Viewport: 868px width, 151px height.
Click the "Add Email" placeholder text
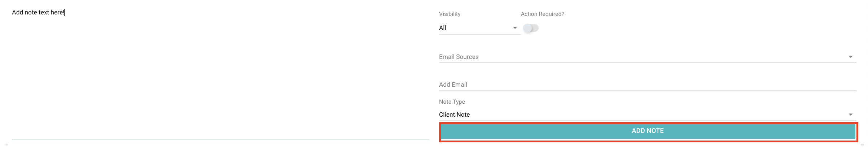point(453,85)
